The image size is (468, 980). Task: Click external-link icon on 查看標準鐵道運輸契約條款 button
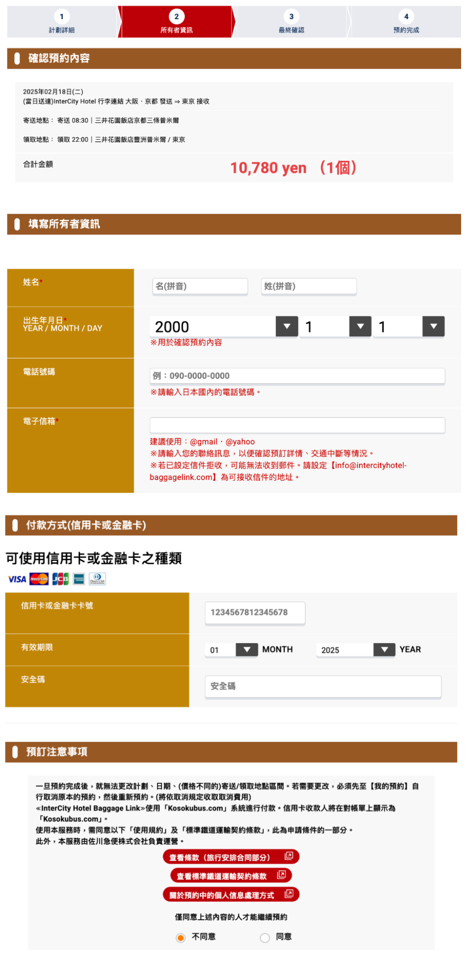[281, 875]
